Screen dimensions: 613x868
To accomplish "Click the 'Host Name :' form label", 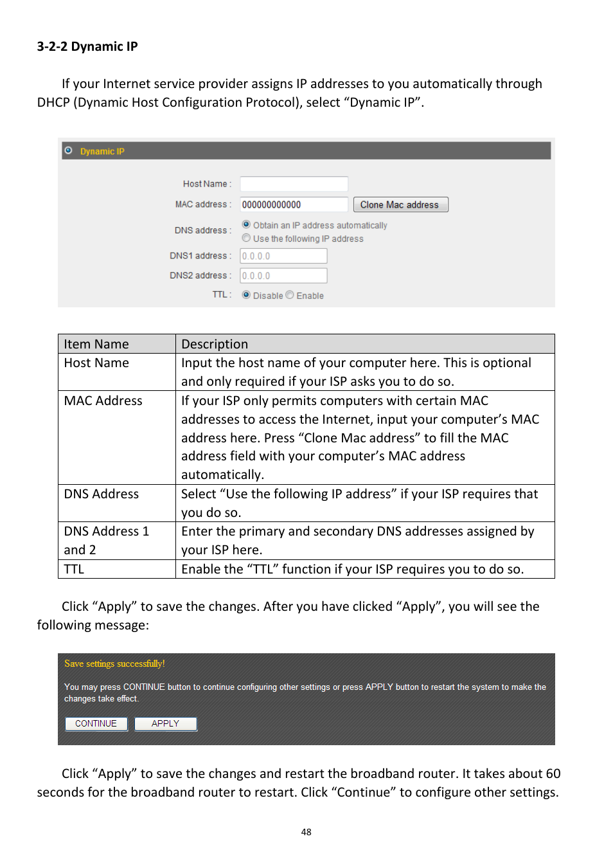I will pos(207,184).
